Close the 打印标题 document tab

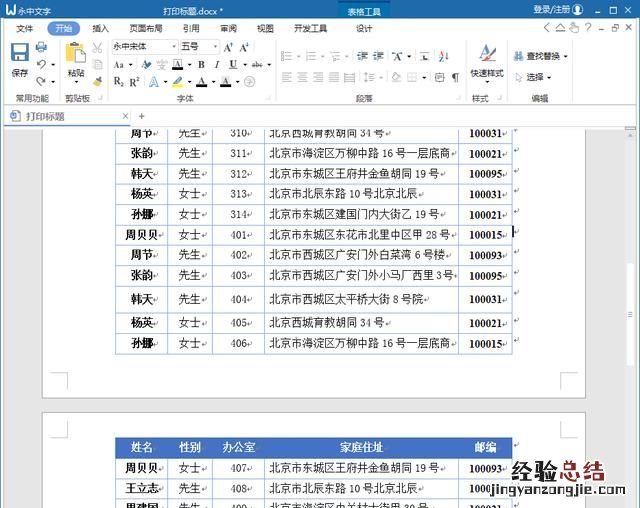[125, 116]
